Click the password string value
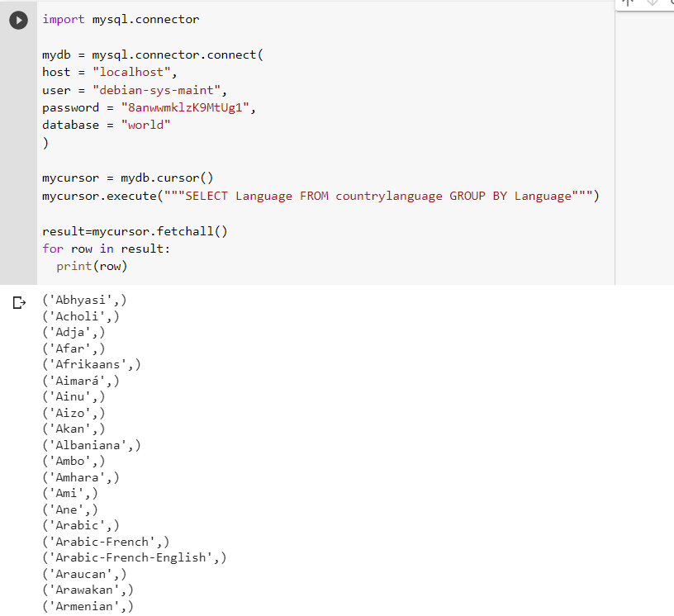The width and height of the screenshot is (674, 616). coord(185,108)
